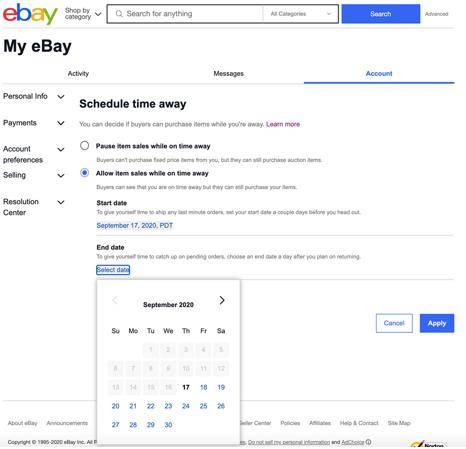The height and width of the screenshot is (449, 466).
Task: Expand the Personal Info section
Action: click(61, 97)
